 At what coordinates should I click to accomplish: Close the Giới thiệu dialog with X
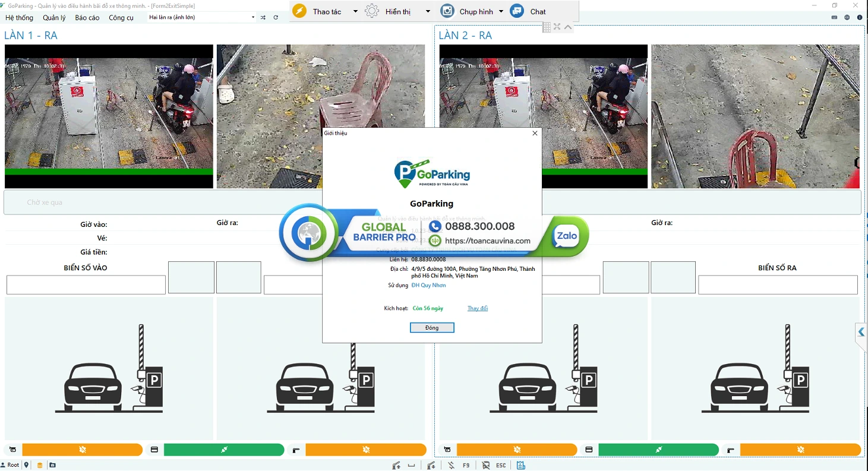click(535, 133)
